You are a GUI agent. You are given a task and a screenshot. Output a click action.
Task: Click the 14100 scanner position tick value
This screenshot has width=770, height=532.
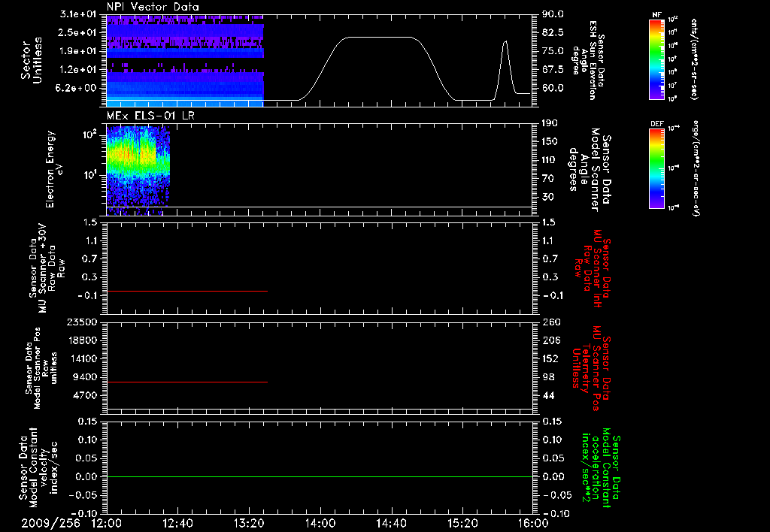tap(82, 358)
